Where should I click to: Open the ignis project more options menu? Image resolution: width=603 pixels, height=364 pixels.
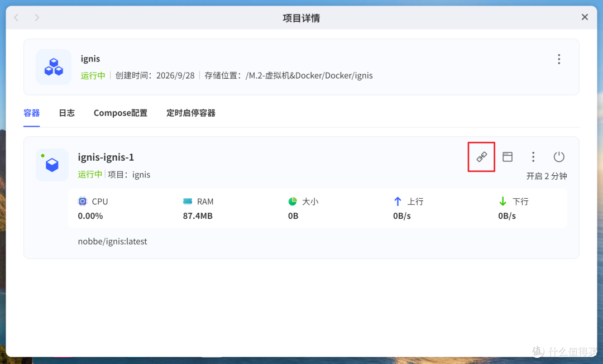[559, 59]
